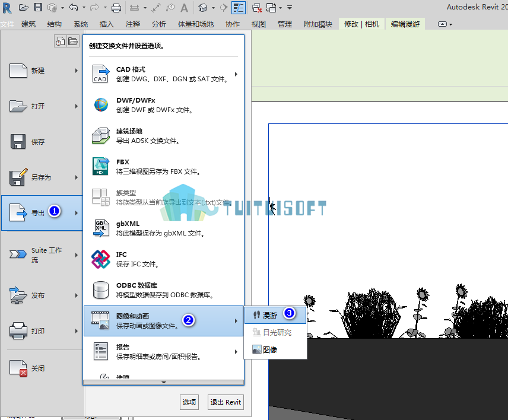
Task: Choose FBX export option
Action: tap(163, 167)
